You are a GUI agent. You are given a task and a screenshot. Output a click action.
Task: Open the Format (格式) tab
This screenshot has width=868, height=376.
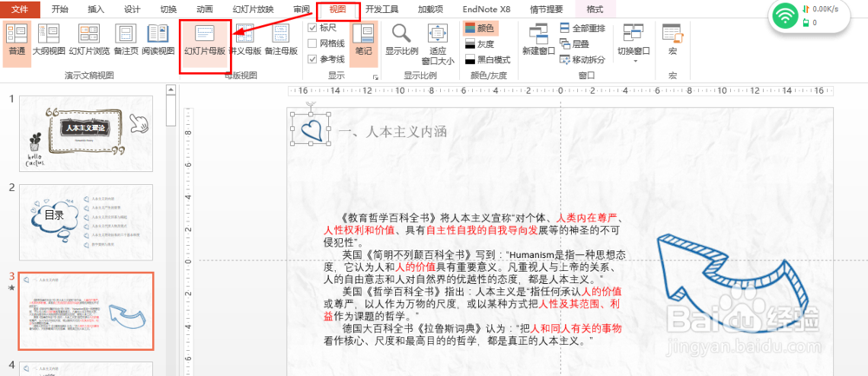point(595,9)
